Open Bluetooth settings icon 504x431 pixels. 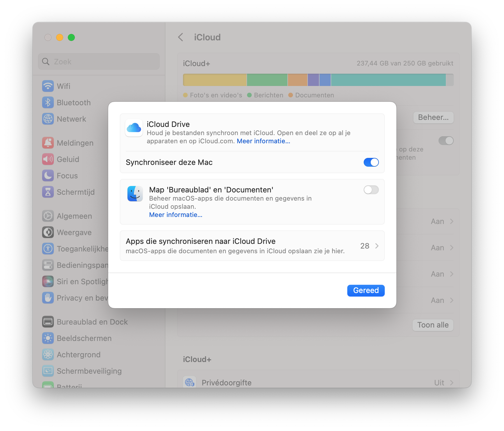pos(48,102)
